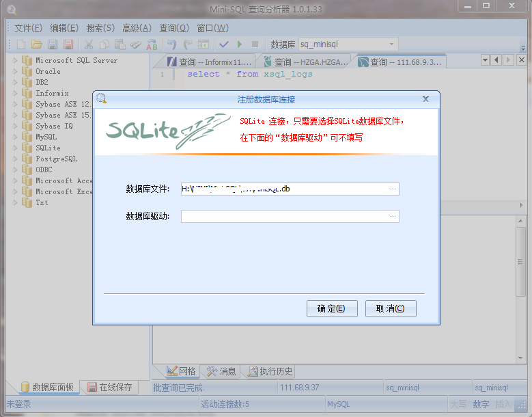Click the scrollbar up arrow
This screenshot has width=532, height=417.
coord(520,221)
